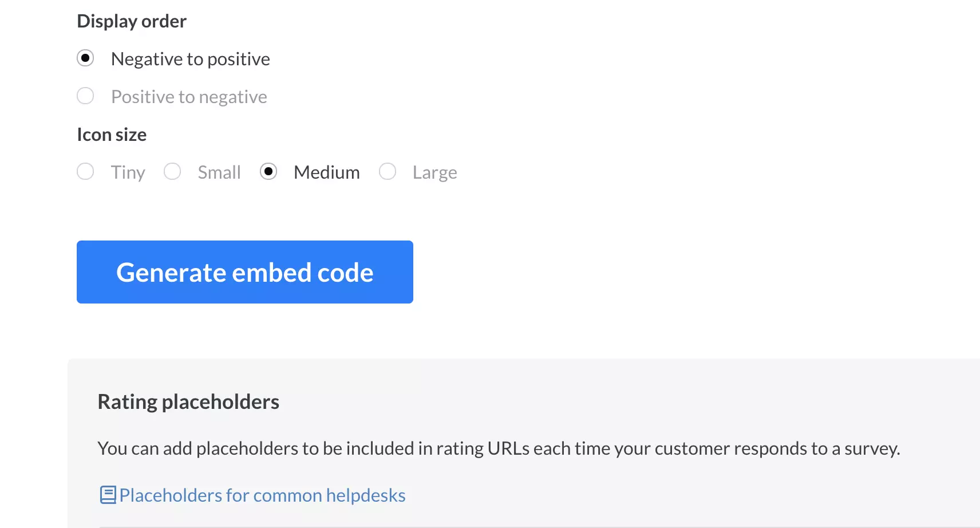Select Positive to negative display order
The height and width of the screenshot is (528, 980).
pyautogui.click(x=85, y=96)
